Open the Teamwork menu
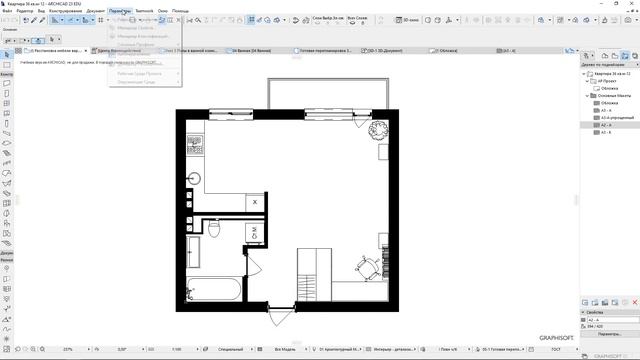 144,11
